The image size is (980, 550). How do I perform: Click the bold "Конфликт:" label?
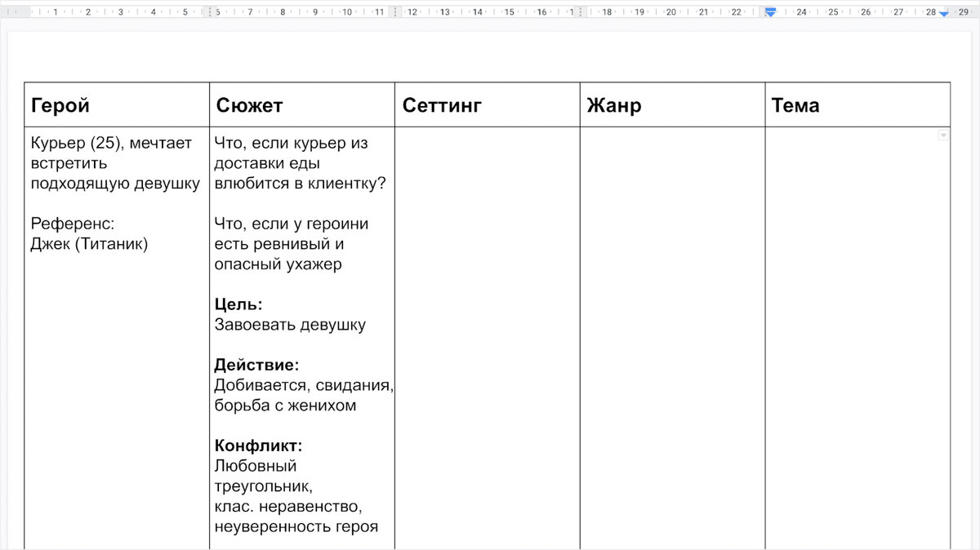coord(258,446)
